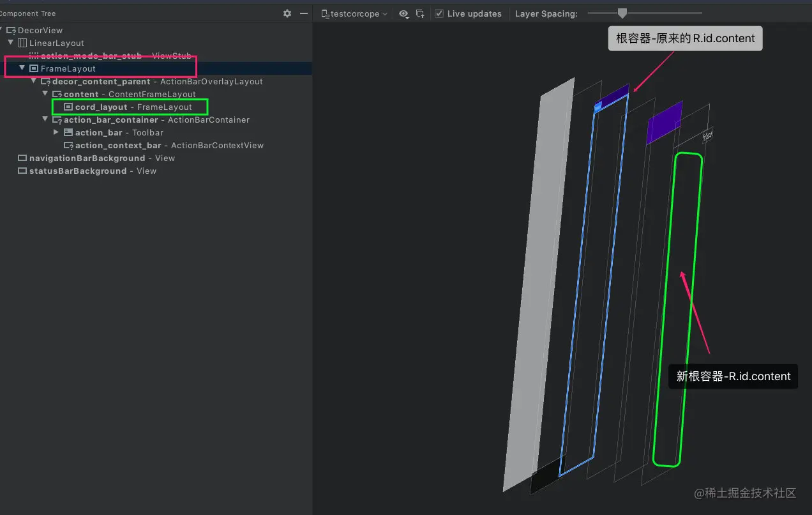Screen dimensions: 812x515
Task: Select the FrameLayout tree row
Action: [68, 68]
